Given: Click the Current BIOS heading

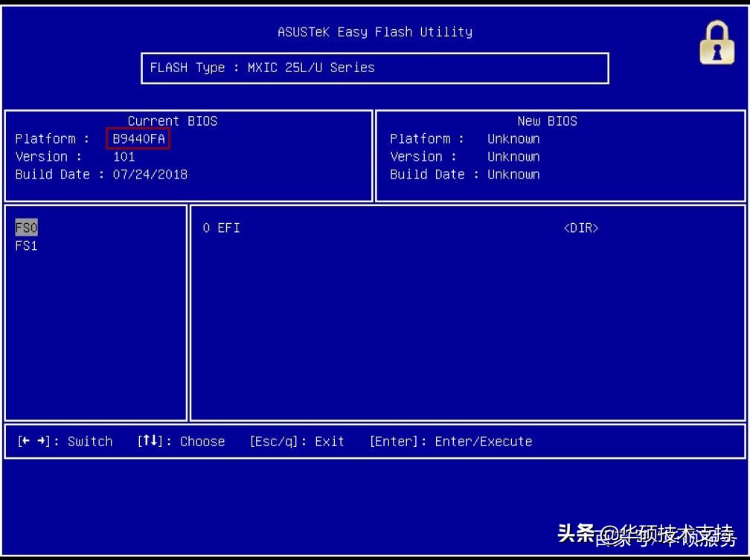Looking at the screenshot, I should (x=172, y=121).
